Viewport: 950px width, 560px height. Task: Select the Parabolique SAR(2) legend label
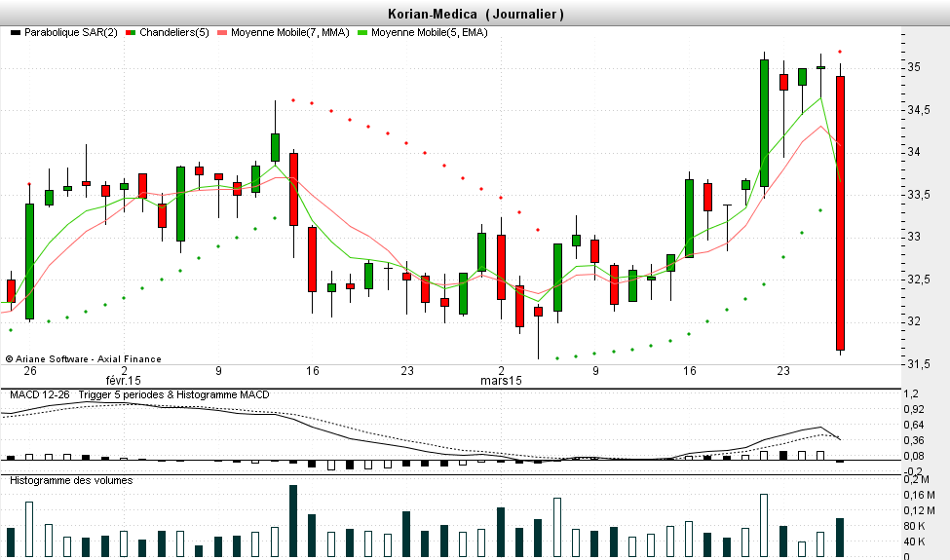[71, 33]
